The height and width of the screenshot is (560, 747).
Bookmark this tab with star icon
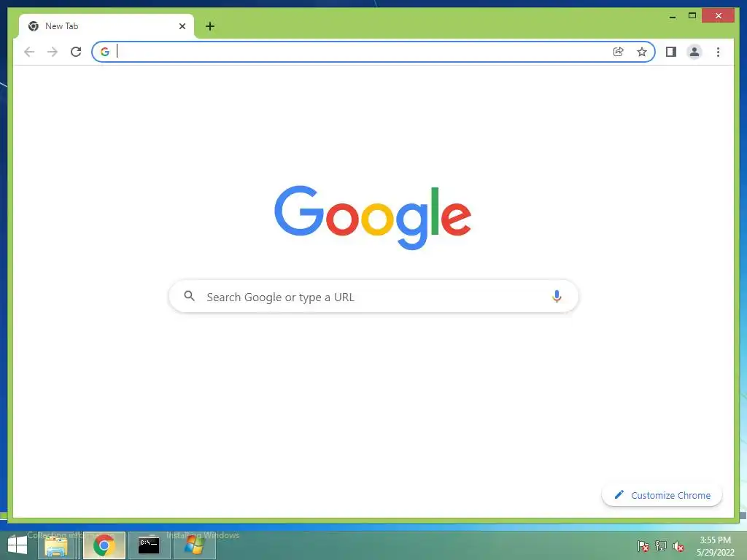pos(642,52)
